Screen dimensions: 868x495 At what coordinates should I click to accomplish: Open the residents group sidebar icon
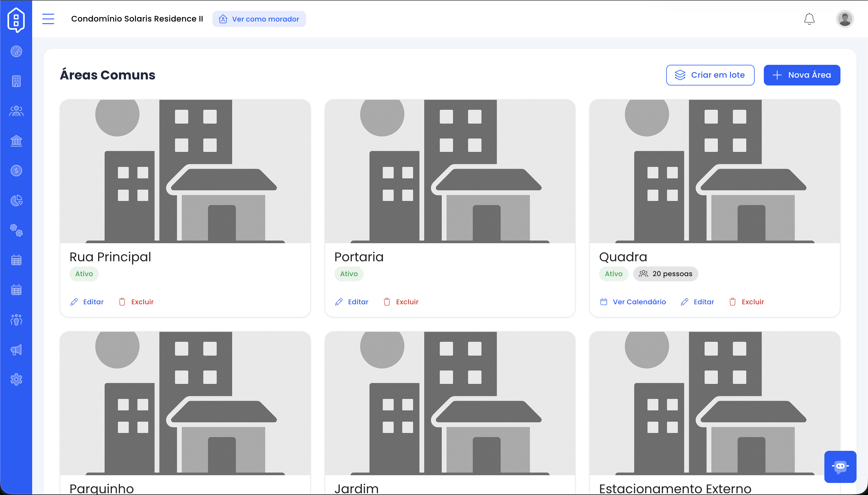16,111
